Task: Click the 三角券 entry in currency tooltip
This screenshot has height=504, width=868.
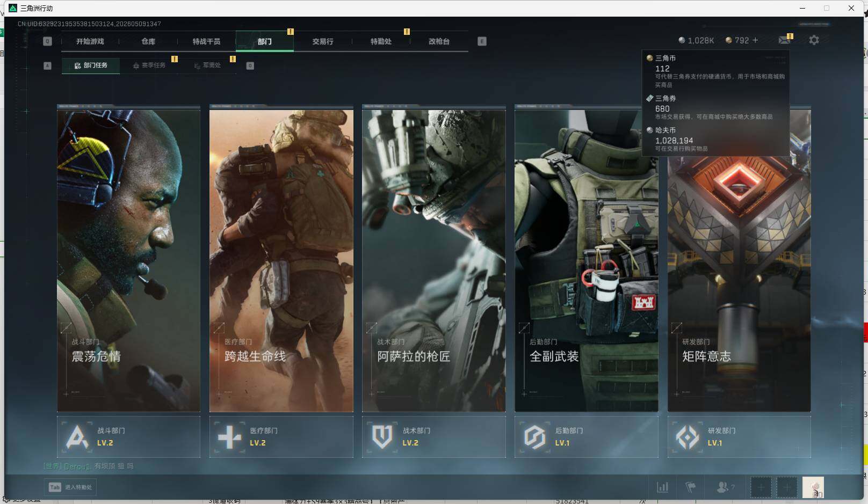Action: (716, 107)
